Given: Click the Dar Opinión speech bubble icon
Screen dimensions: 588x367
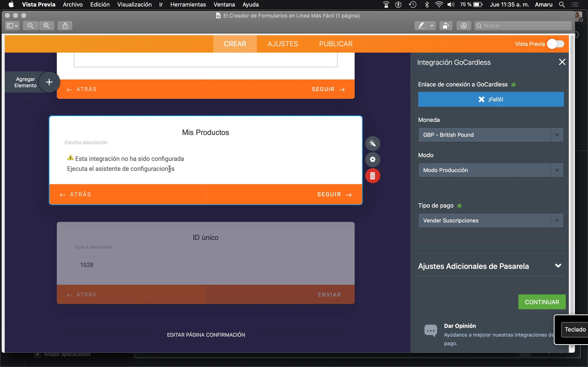Looking at the screenshot, I should click(x=430, y=331).
